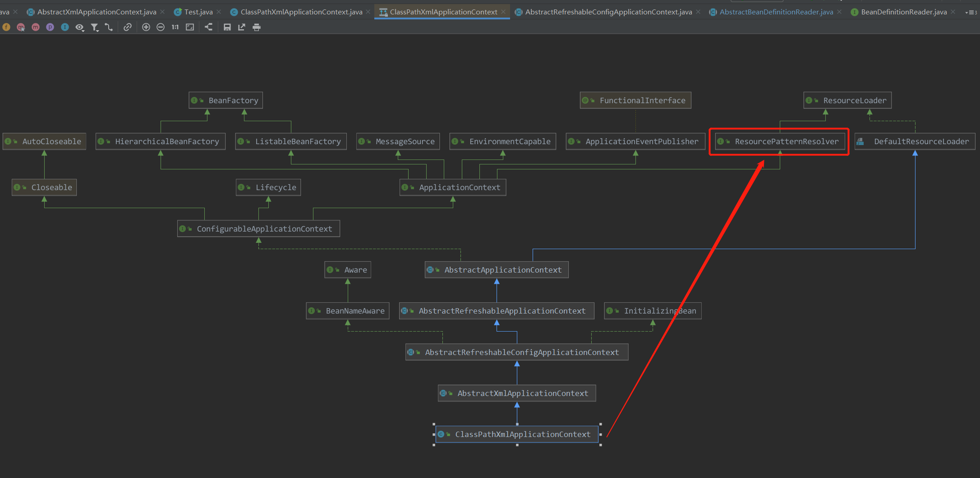Close the AbstractXmlApplicationContext.java tab

[x=162, y=12]
